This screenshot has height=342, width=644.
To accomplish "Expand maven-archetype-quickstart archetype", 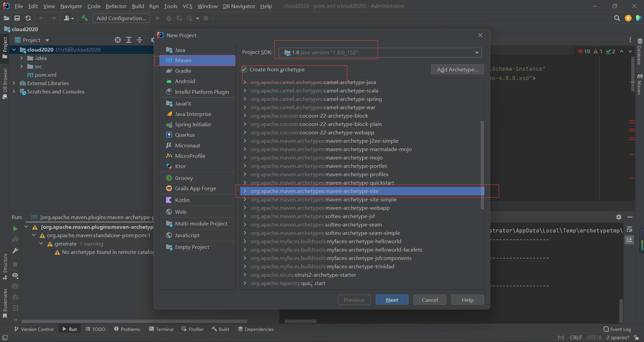I will [245, 183].
